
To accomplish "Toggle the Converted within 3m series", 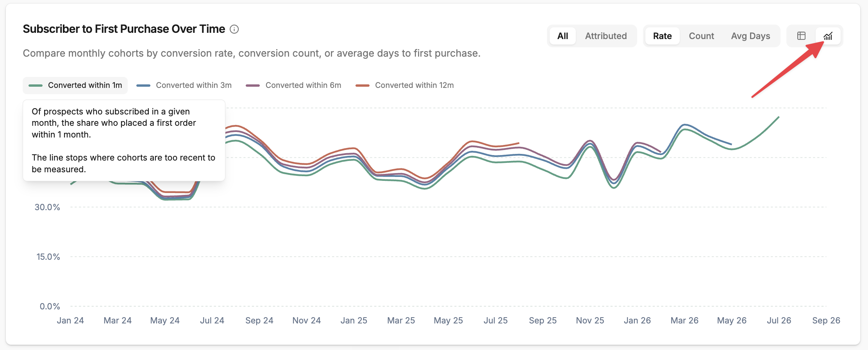I will click(x=184, y=85).
